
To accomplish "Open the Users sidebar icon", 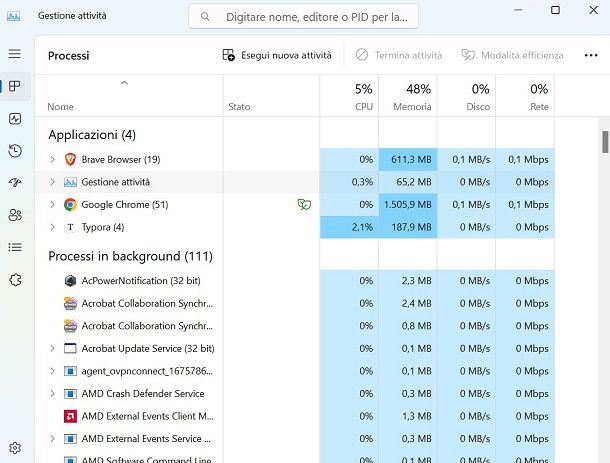I will click(x=15, y=215).
